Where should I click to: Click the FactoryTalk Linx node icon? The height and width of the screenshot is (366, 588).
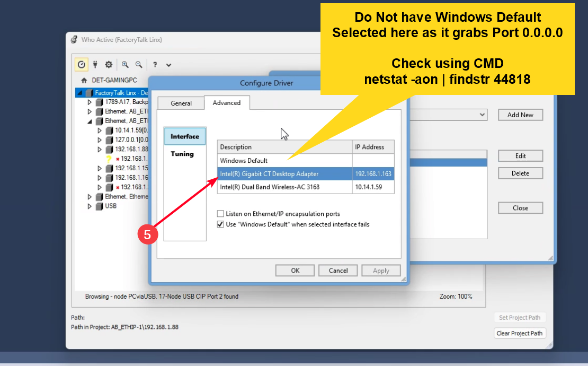(89, 93)
